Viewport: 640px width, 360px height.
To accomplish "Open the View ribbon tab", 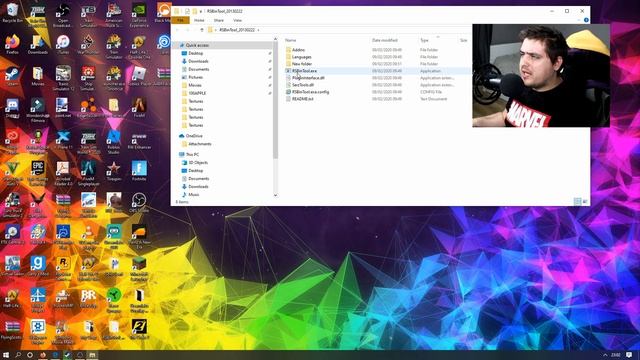I will pyautogui.click(x=237, y=20).
